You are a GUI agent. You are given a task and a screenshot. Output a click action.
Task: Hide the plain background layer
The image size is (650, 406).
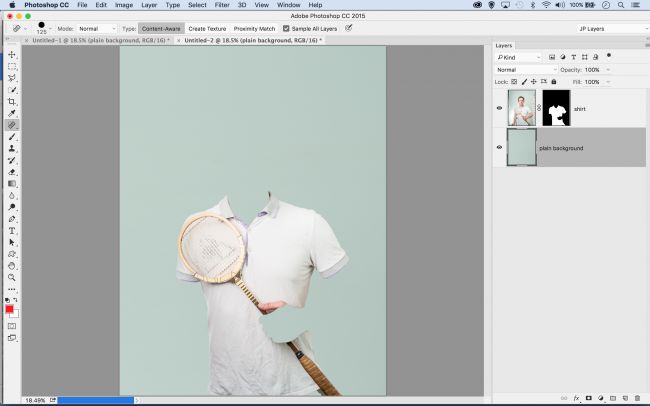[500, 147]
